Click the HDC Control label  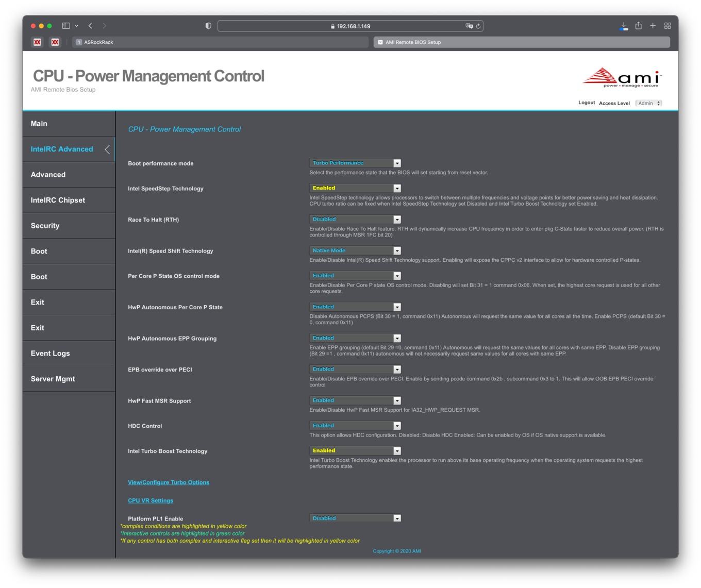pyautogui.click(x=145, y=426)
